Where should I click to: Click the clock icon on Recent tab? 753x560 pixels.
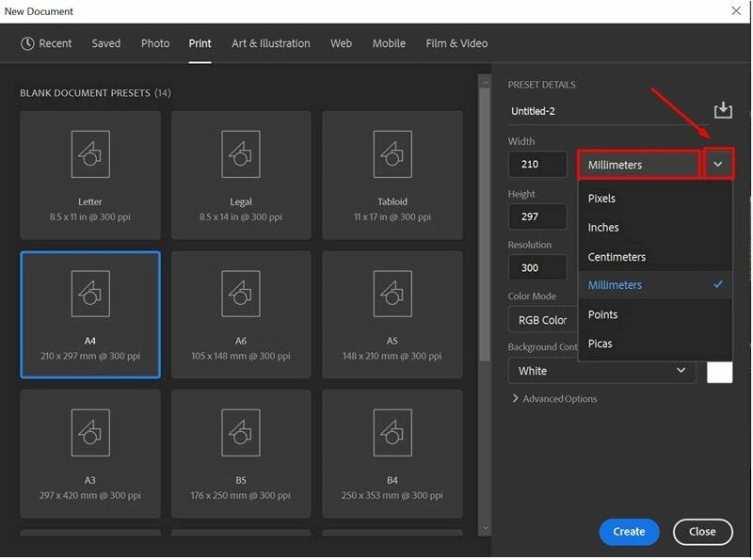click(27, 43)
